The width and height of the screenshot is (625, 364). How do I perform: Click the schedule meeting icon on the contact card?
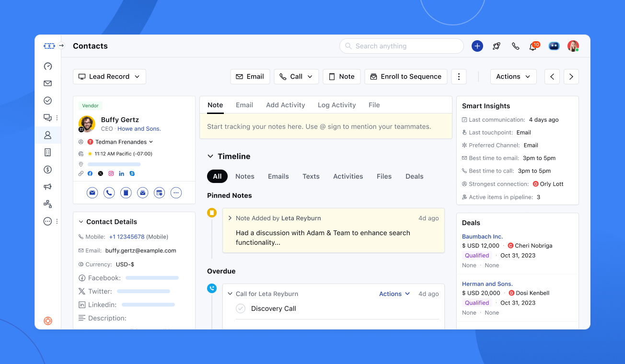(159, 192)
